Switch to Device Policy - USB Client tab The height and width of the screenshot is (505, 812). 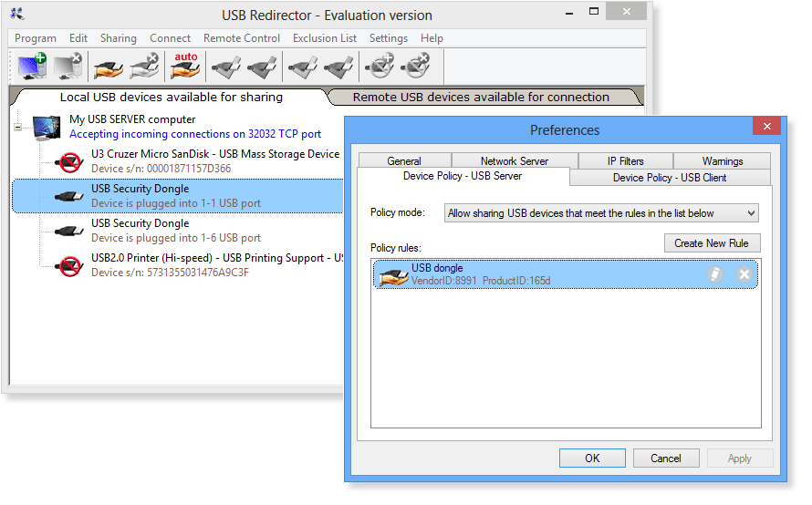(670, 178)
